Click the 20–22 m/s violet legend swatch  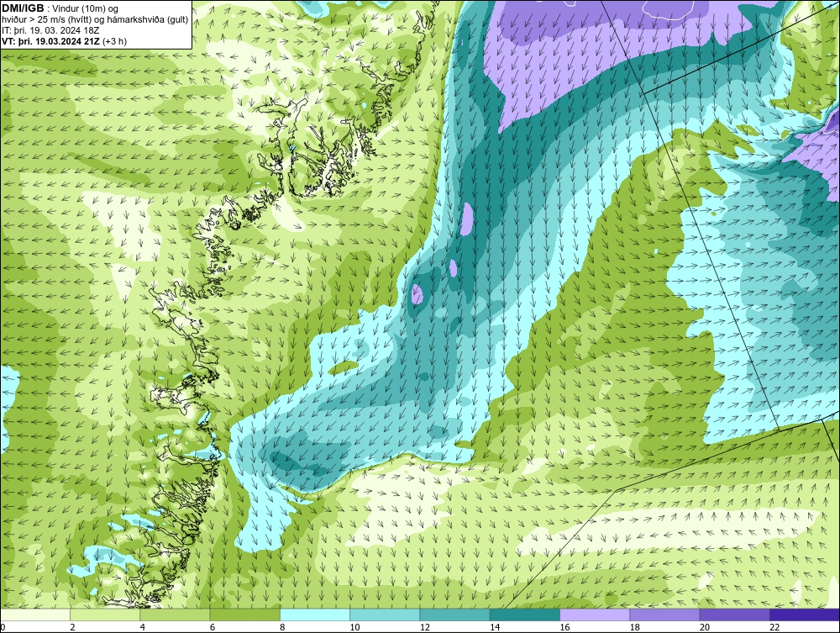(x=734, y=615)
